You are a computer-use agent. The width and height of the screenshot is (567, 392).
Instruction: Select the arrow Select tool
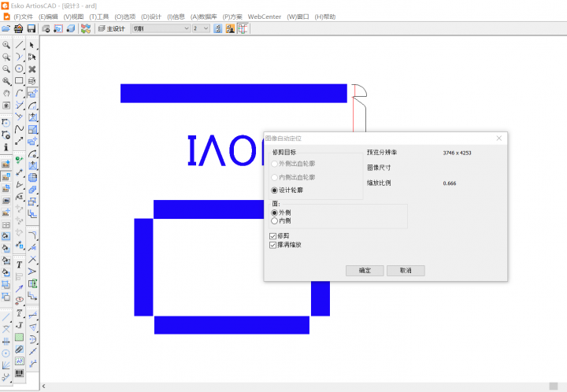pyautogui.click(x=32, y=46)
